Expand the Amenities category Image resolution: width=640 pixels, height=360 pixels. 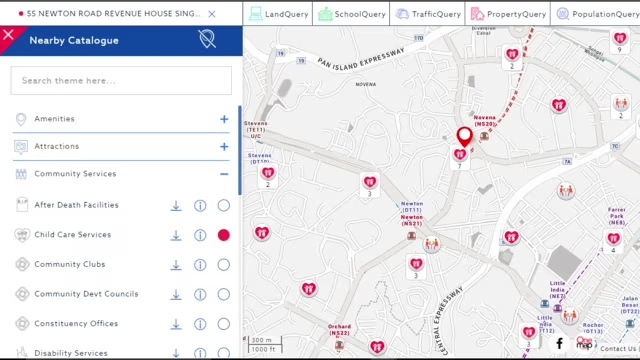(224, 119)
